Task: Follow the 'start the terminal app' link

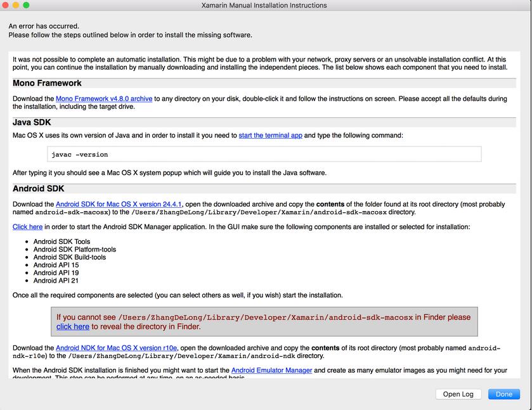Action: click(x=270, y=136)
